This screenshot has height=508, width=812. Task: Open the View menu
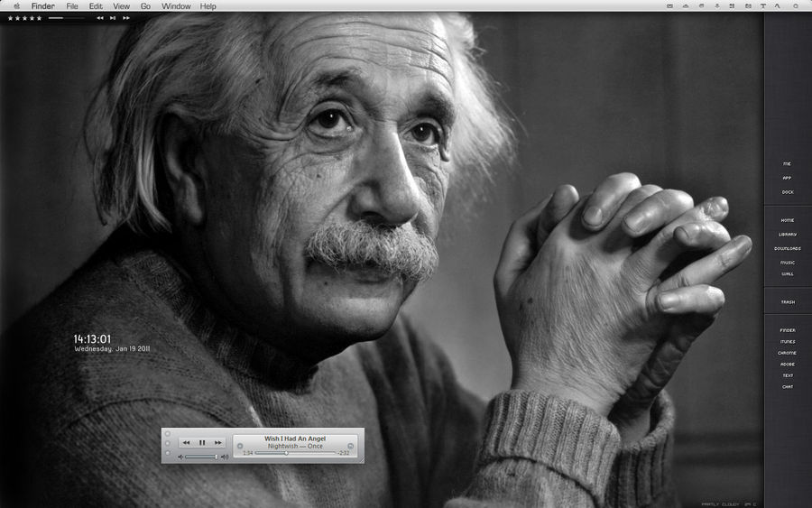click(121, 6)
